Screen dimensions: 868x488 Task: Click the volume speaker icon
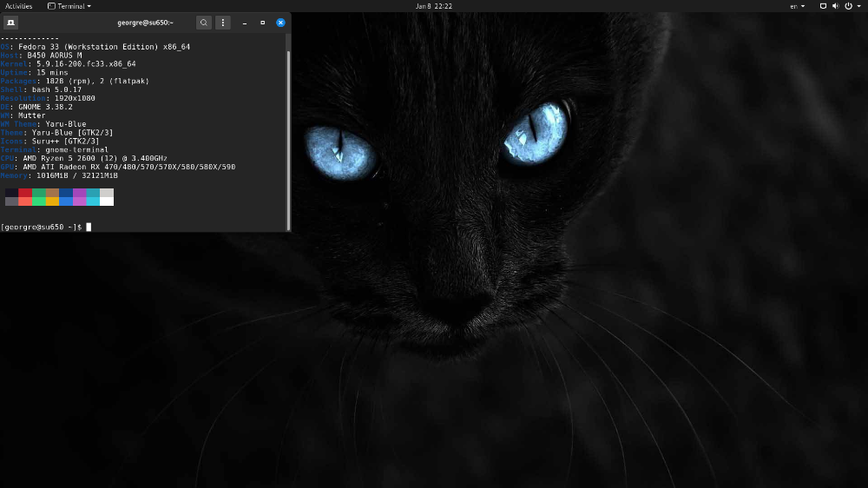835,6
